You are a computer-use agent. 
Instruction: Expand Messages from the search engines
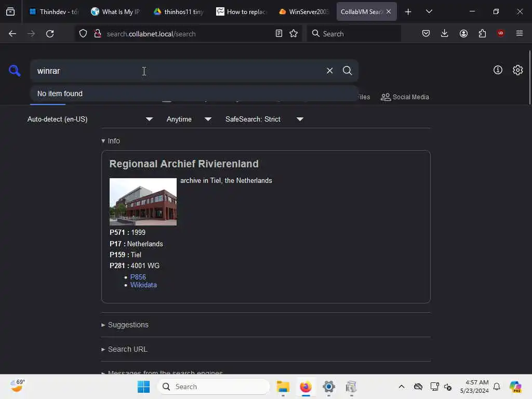[162, 373]
